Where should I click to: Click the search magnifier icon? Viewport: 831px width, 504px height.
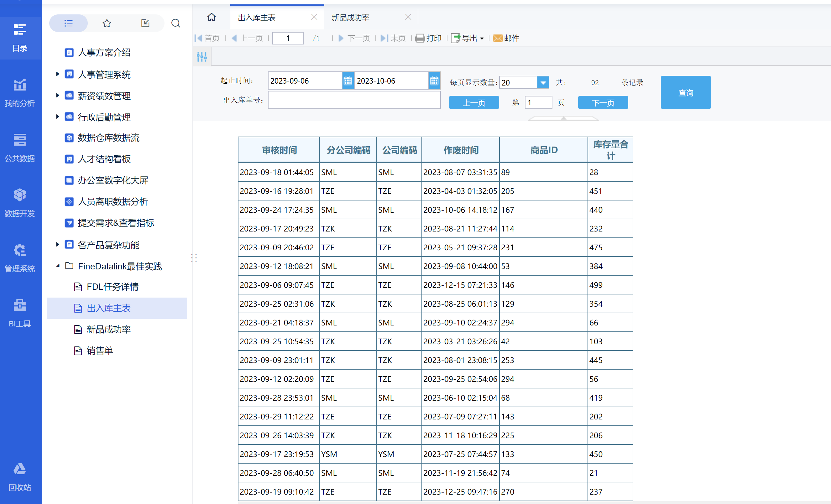pos(175,23)
